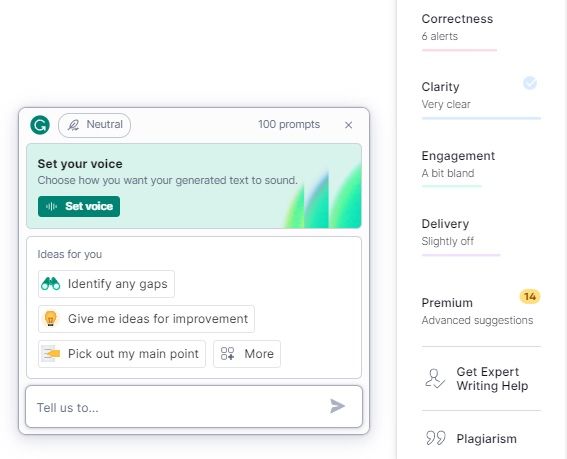Click the expert writing help person icon

[x=435, y=378]
